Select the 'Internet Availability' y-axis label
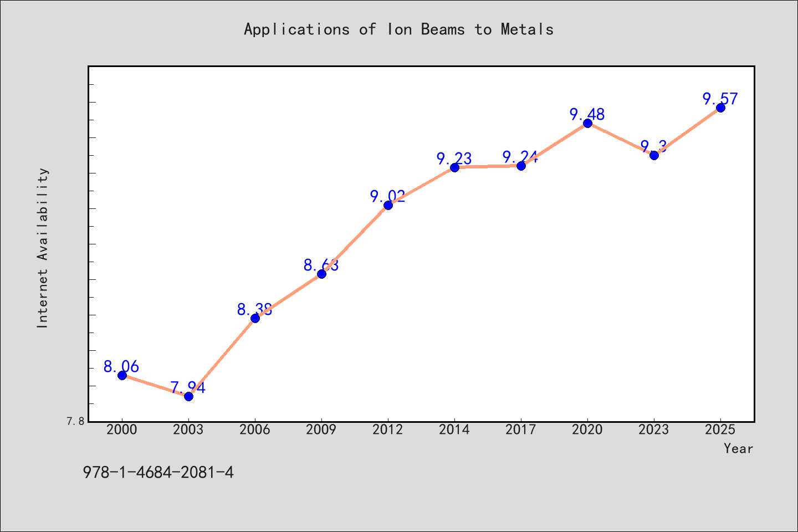 click(43, 248)
